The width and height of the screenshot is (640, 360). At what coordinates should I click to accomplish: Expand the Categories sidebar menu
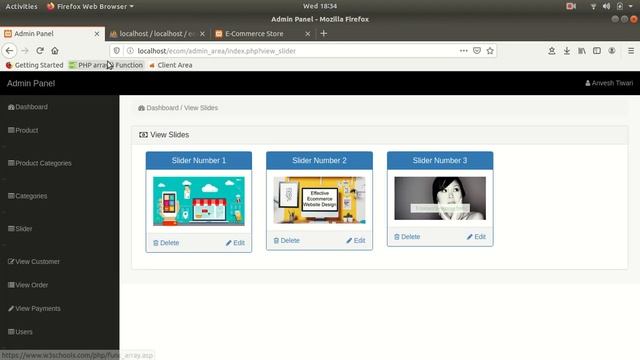[27, 196]
